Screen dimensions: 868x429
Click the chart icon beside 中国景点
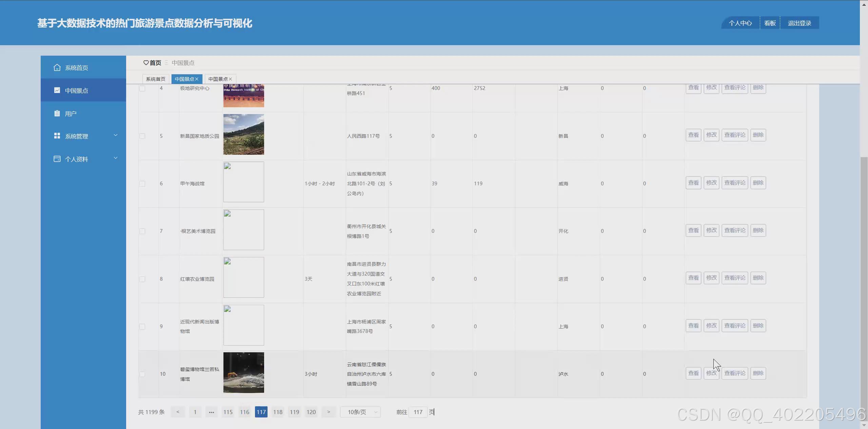(x=57, y=90)
